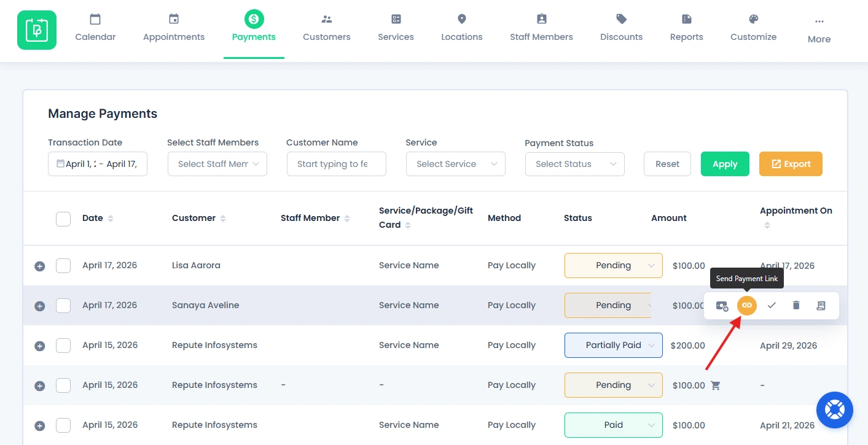Screen dimensions: 868x445
Task: Open the blue help lifebuoy button
Action: (x=835, y=410)
